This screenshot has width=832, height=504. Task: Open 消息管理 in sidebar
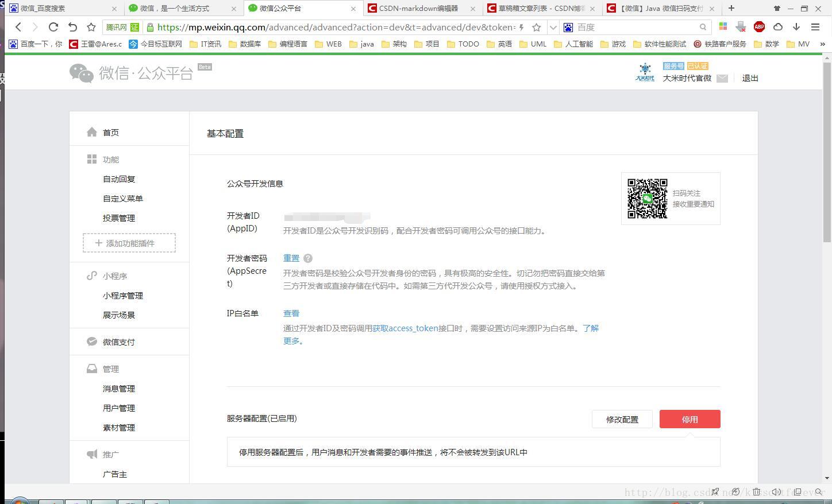(119, 389)
